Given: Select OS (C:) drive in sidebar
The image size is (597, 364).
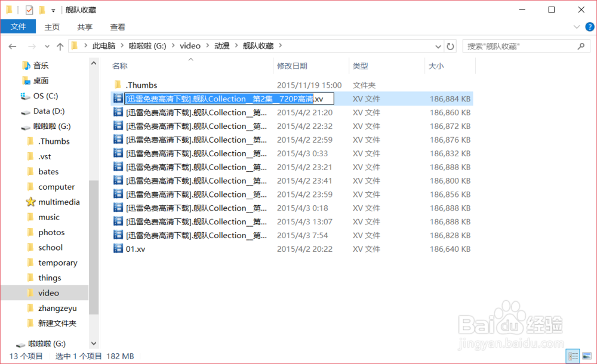Looking at the screenshot, I should pos(45,96).
